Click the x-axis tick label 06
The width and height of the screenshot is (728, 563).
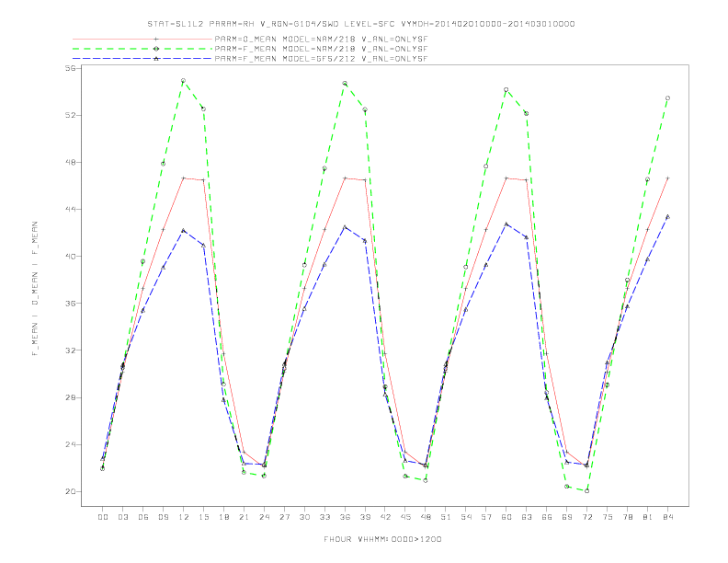tap(143, 517)
